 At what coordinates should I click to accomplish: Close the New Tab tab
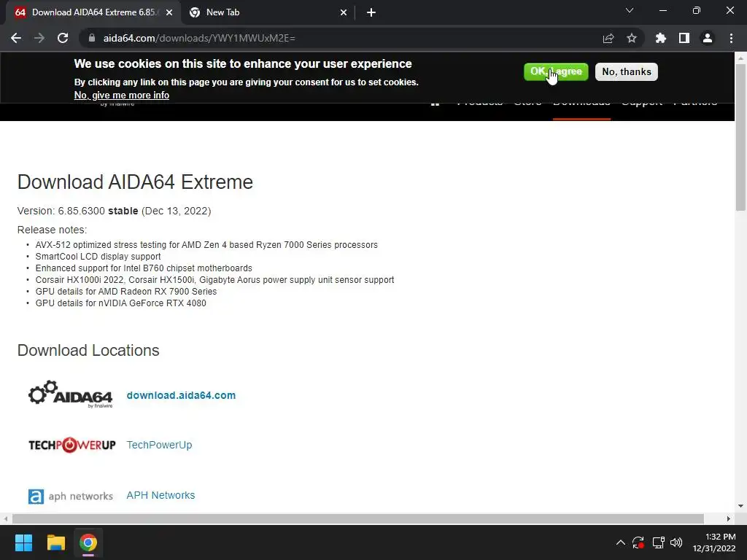click(x=344, y=12)
